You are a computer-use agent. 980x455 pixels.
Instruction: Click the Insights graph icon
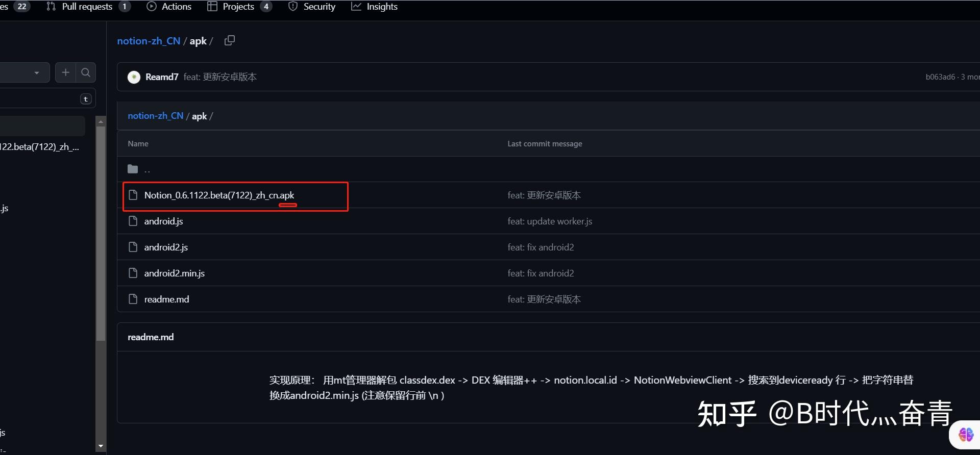pos(356,7)
